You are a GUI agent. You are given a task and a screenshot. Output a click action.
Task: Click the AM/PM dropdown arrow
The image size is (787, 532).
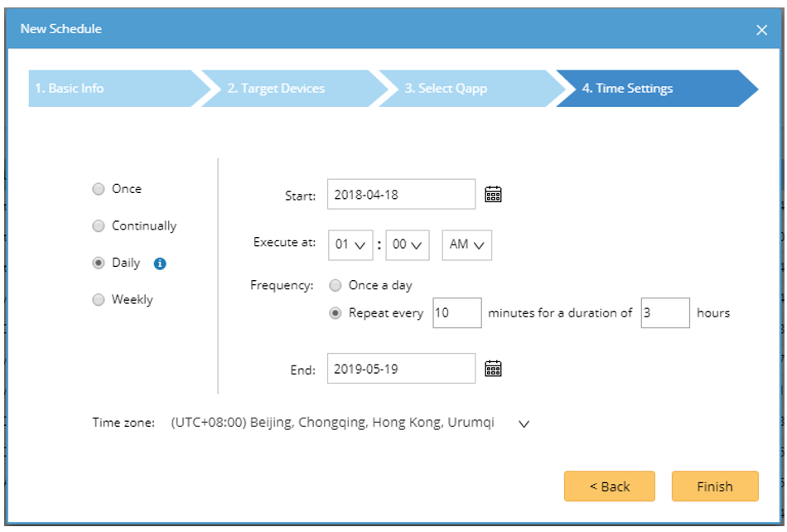477,245
